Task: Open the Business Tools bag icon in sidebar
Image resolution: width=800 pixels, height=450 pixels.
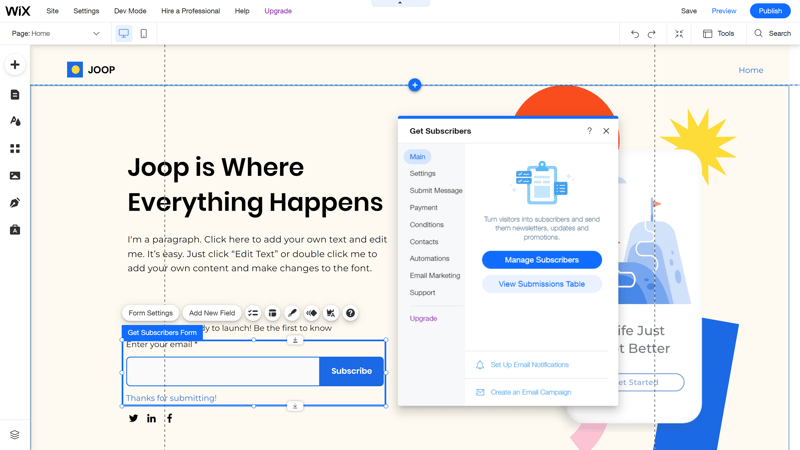Action: (15, 230)
